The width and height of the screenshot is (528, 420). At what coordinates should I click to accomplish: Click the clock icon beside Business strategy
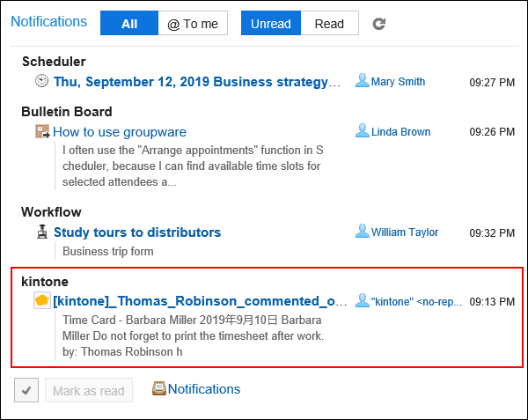[x=41, y=81]
